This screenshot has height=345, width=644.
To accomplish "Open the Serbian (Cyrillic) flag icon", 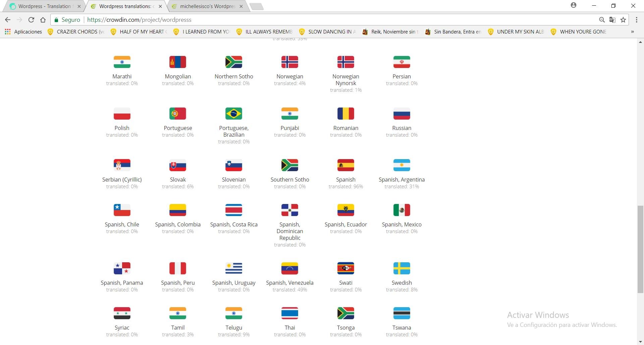I will (x=122, y=165).
